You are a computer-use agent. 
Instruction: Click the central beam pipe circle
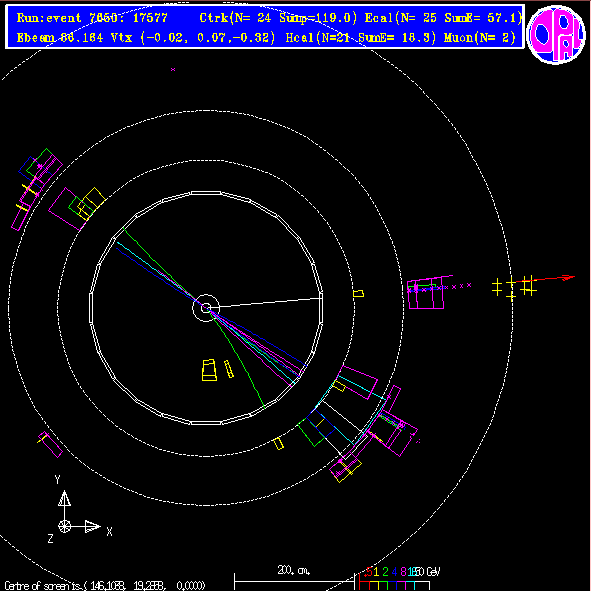point(206,308)
